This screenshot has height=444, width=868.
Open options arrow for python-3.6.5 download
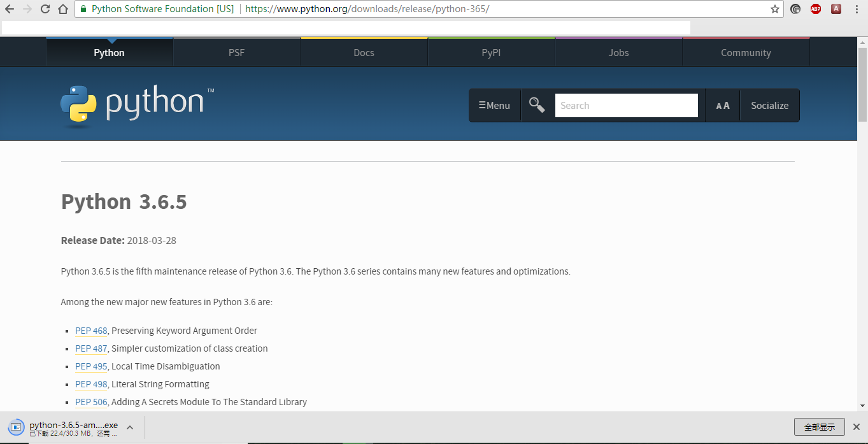point(129,427)
